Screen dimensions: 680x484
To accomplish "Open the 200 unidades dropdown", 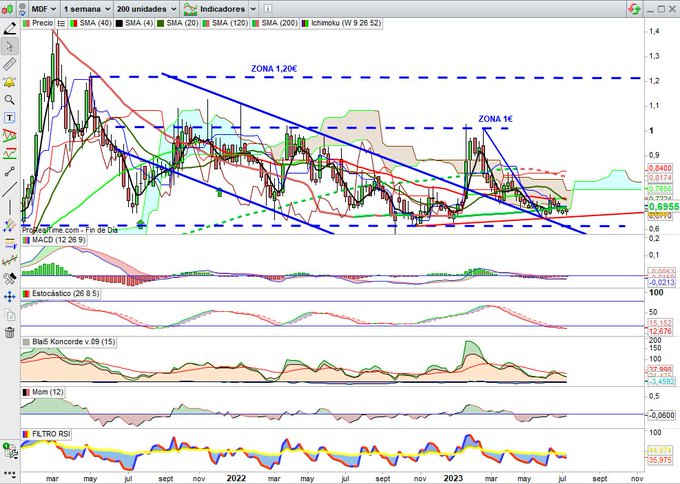I will pyautogui.click(x=146, y=9).
